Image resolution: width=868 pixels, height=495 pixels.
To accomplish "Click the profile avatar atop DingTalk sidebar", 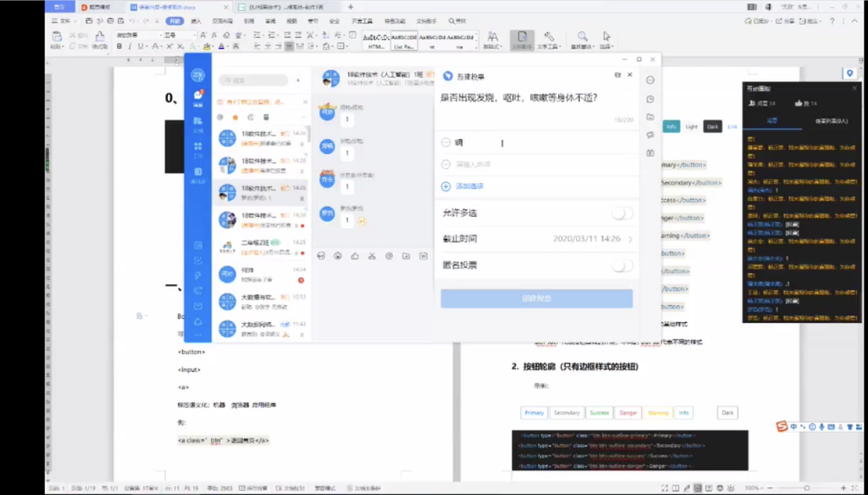I will (x=197, y=75).
